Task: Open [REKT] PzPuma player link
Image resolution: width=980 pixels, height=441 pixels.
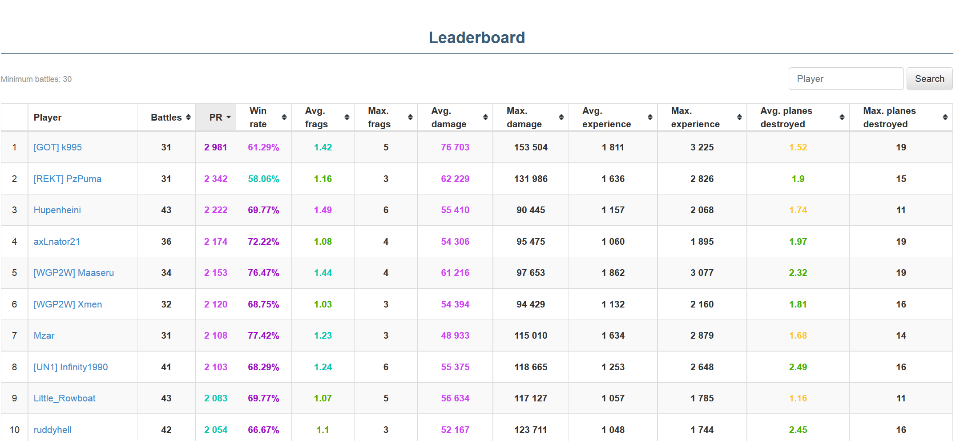Action: click(x=68, y=179)
